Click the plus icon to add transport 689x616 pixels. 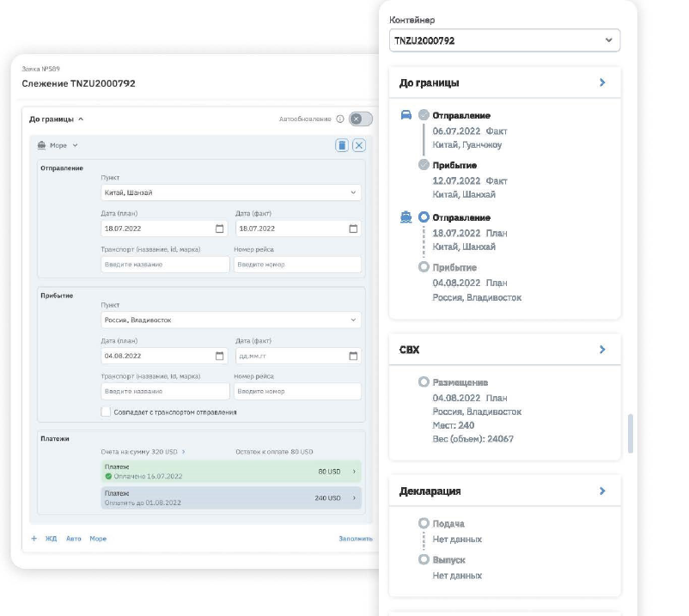click(x=34, y=539)
